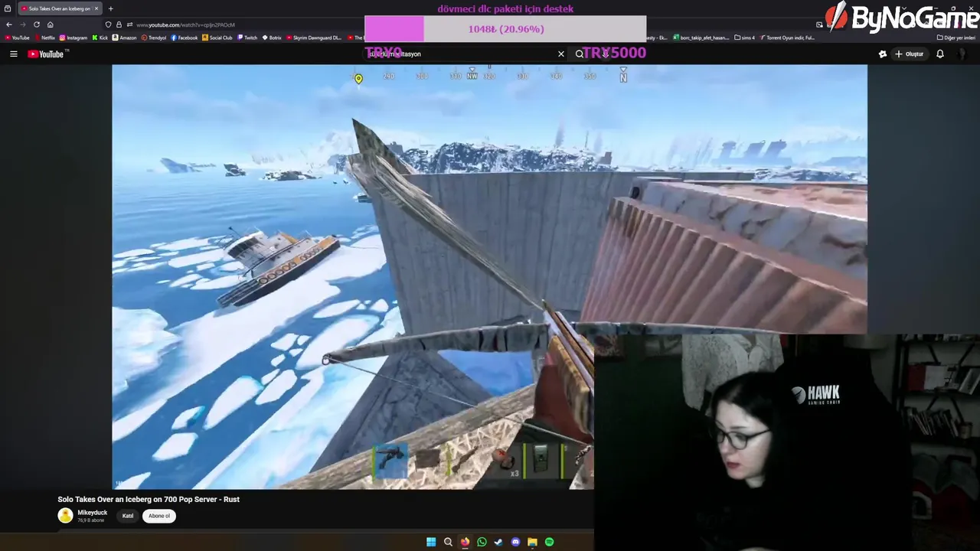Open Discord from the taskbar
Screen dimensions: 980x551
coord(515,542)
